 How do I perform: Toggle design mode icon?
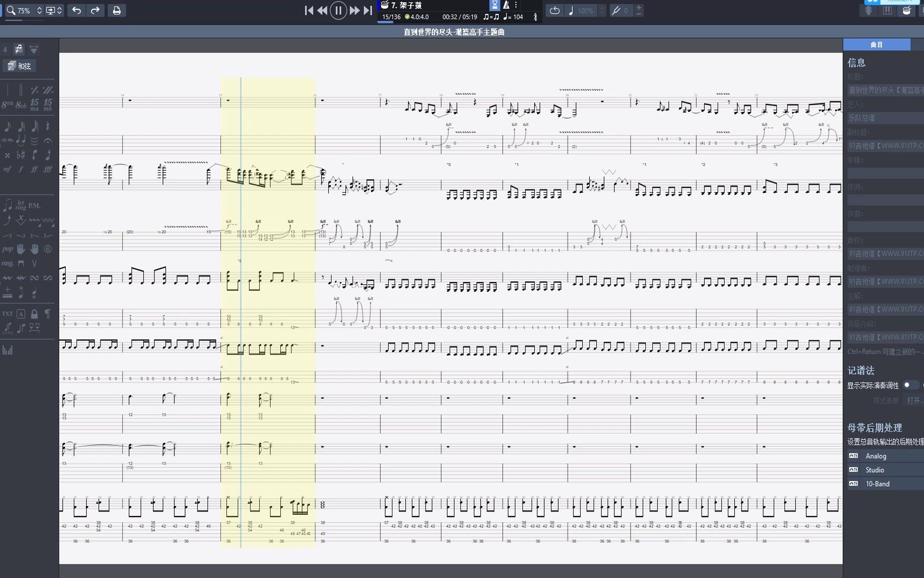click(x=34, y=49)
